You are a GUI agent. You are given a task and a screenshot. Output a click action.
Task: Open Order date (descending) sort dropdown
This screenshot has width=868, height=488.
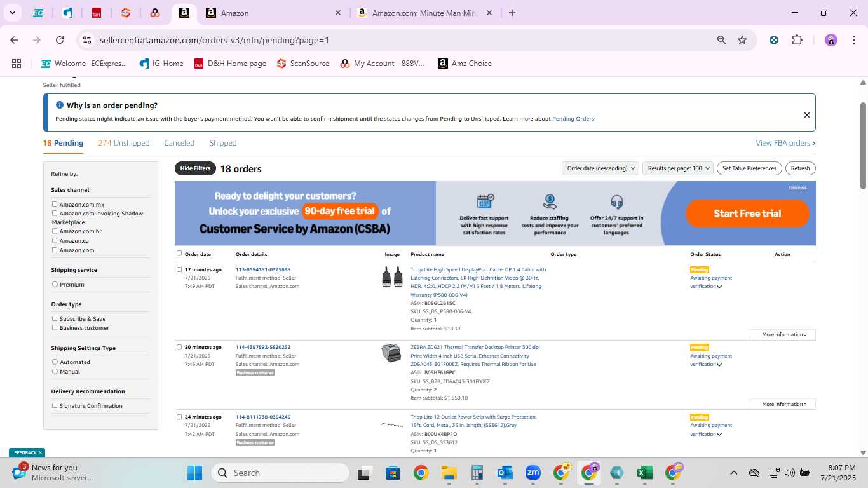[601, 168]
